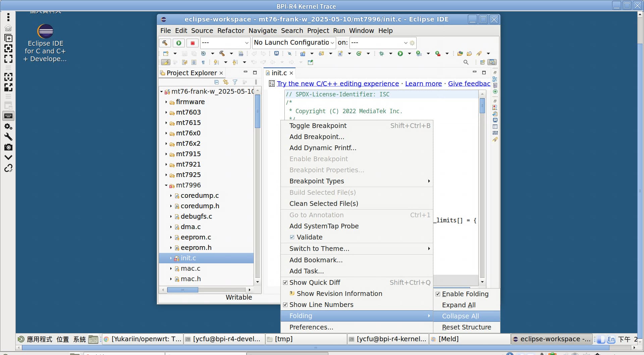The height and width of the screenshot is (355, 644).
Task: Click the init.c editor tab
Action: pos(279,73)
